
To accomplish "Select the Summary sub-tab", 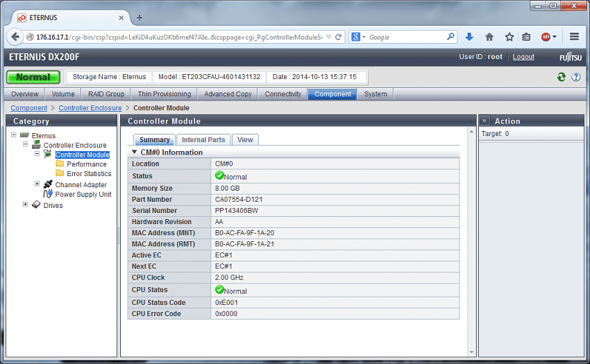I will point(154,139).
